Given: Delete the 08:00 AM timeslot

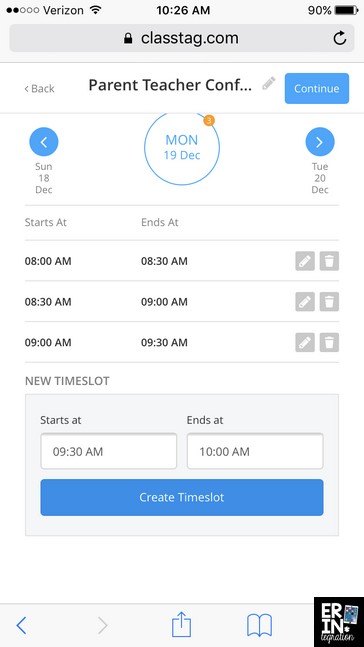Looking at the screenshot, I should click(x=329, y=261).
